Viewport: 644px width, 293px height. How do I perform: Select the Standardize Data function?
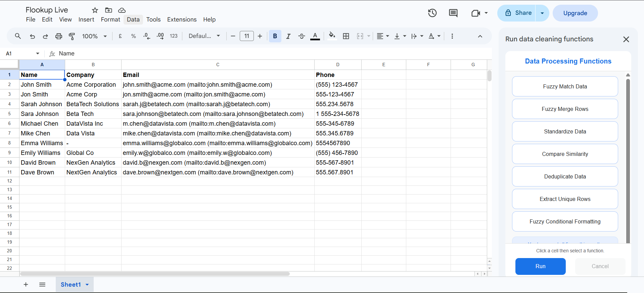click(565, 131)
